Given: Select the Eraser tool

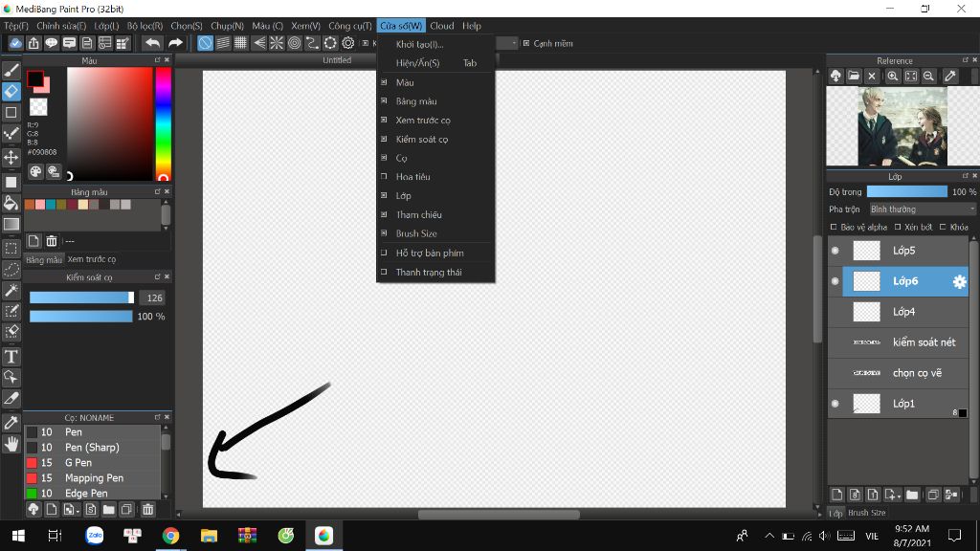Looking at the screenshot, I should 11,91.
